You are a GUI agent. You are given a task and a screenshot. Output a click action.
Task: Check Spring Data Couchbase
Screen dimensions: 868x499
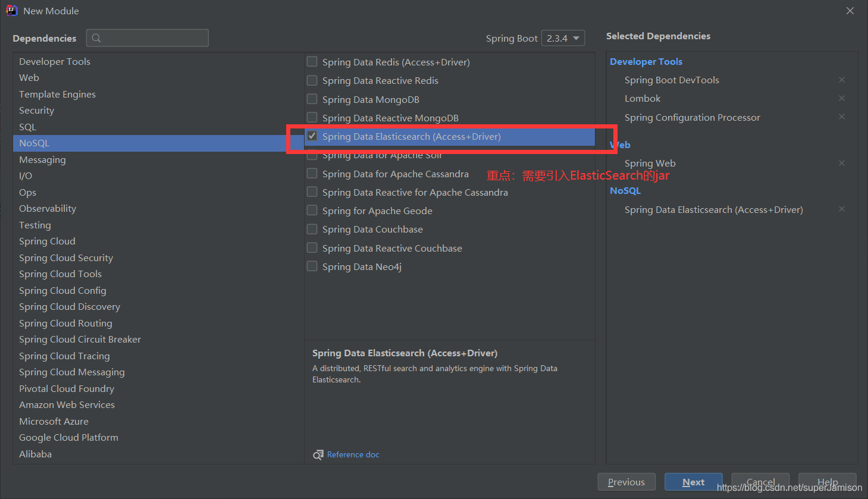pos(312,228)
